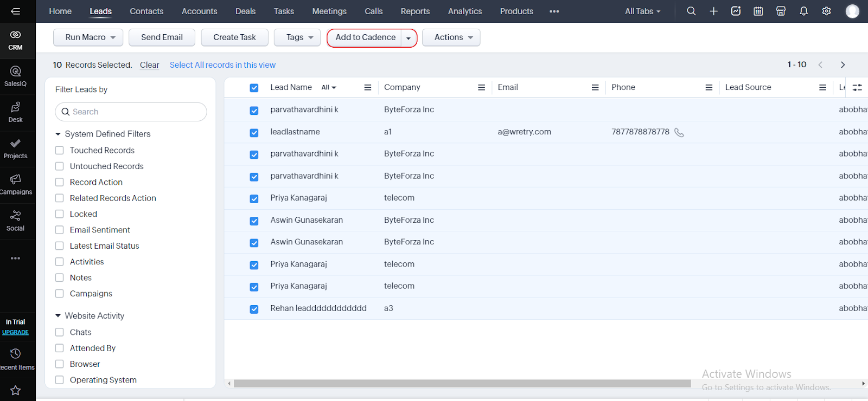The width and height of the screenshot is (868, 401).
Task: Open the calendar icon in header
Action: [758, 11]
